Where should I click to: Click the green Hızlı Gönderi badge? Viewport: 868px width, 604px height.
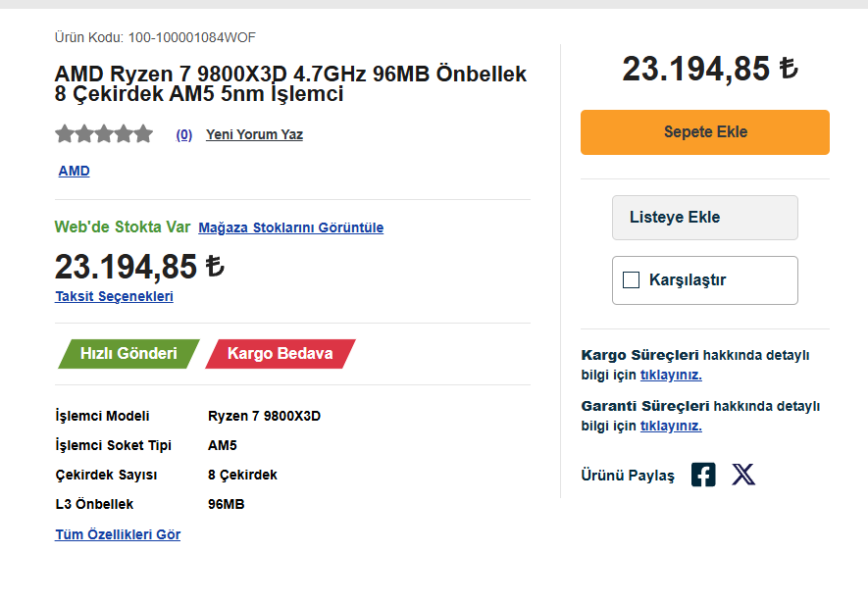[128, 353]
